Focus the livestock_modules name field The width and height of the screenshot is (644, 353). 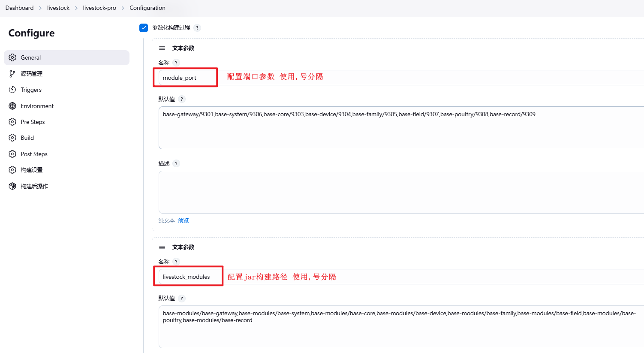pyautogui.click(x=401, y=277)
